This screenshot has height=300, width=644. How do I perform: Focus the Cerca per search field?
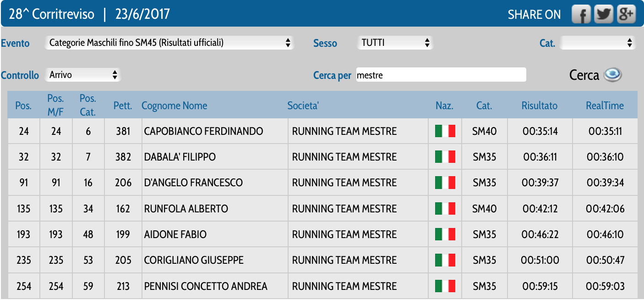441,75
